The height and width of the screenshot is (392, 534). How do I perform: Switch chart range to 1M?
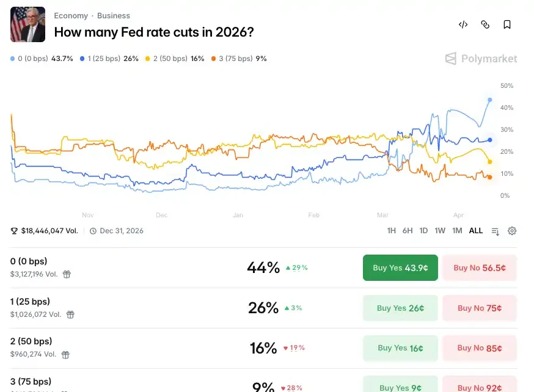[457, 231]
